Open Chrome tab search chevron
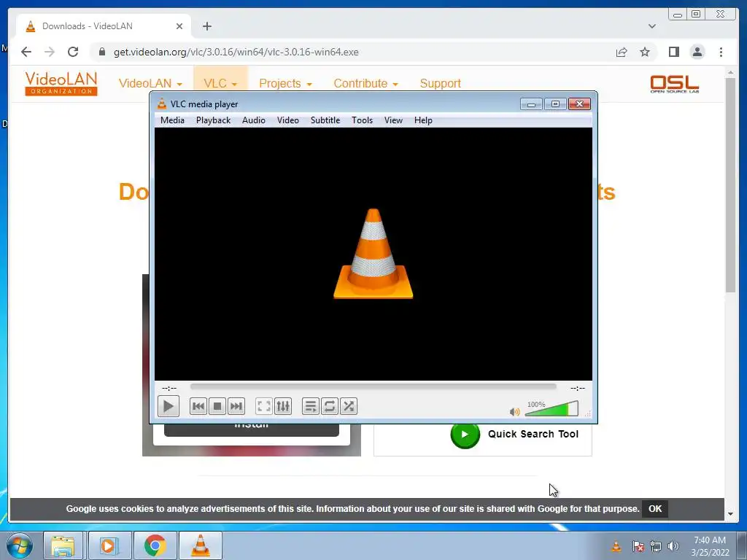747x560 pixels. 651,26
